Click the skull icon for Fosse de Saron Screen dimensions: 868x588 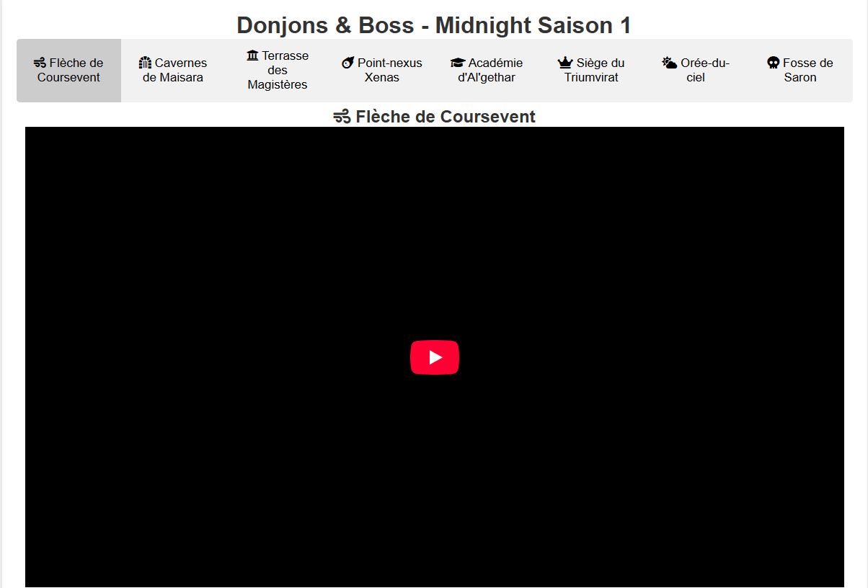pos(774,63)
